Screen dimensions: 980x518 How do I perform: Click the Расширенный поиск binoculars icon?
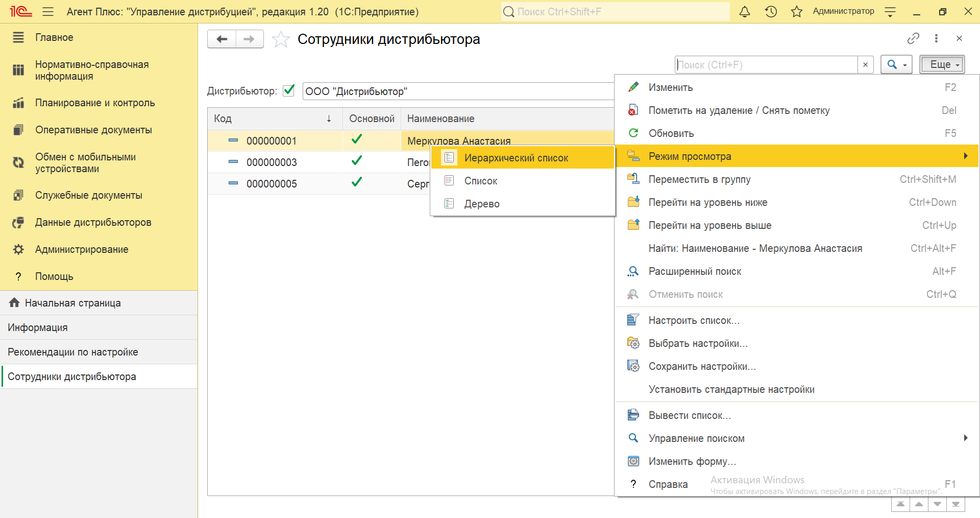click(633, 271)
